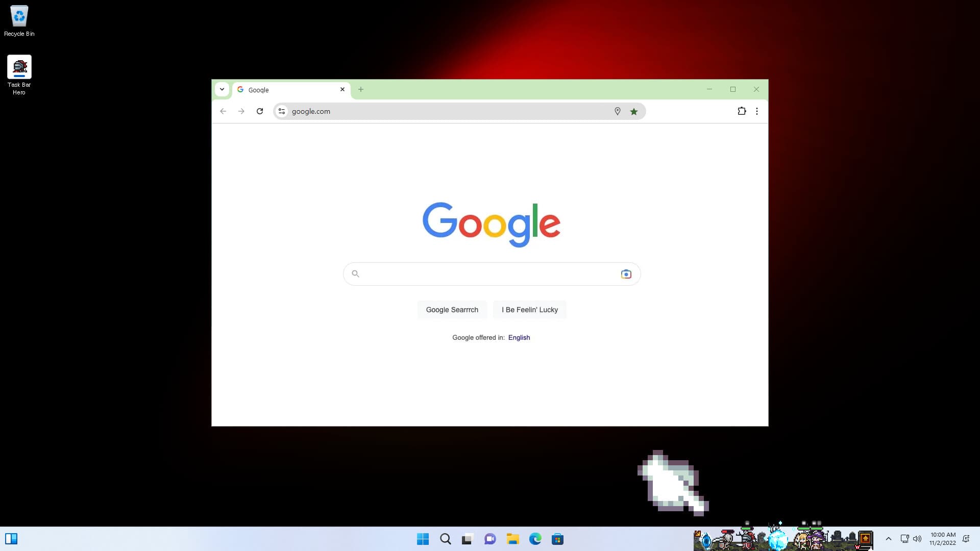Viewport: 980px width, 551px height.
Task: Click the I Be Feelin' Lucky button
Action: [x=530, y=310]
